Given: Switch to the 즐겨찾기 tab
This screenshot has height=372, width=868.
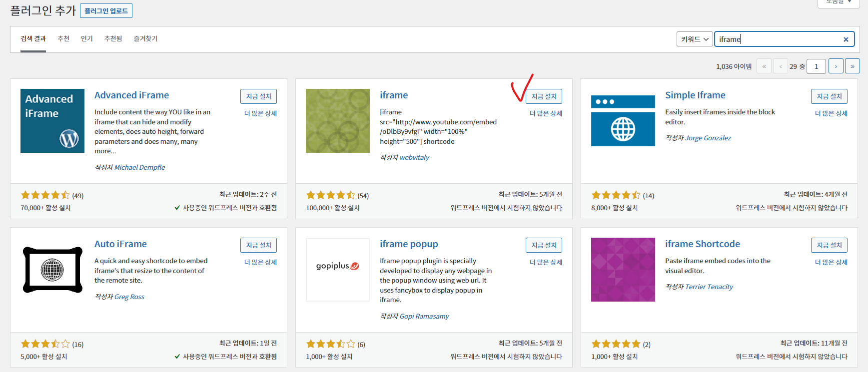Looking at the screenshot, I should click(145, 38).
